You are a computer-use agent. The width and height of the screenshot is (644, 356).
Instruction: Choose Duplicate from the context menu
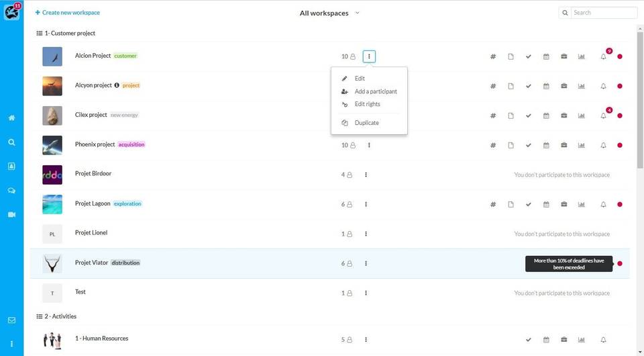(366, 123)
